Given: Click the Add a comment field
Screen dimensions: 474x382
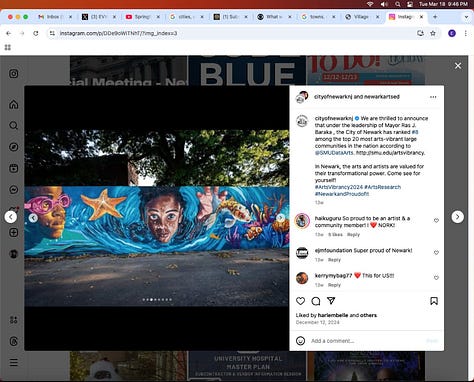Looking at the screenshot, I should pos(367,341).
